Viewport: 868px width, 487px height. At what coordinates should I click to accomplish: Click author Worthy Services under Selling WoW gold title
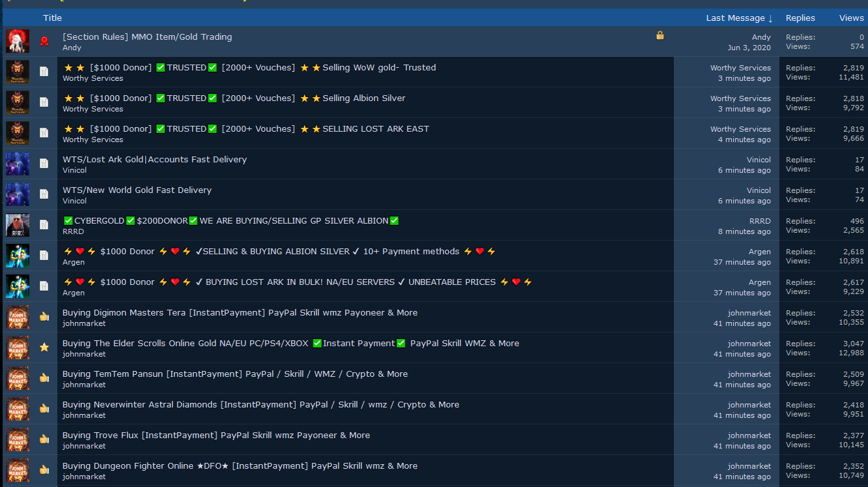click(93, 78)
